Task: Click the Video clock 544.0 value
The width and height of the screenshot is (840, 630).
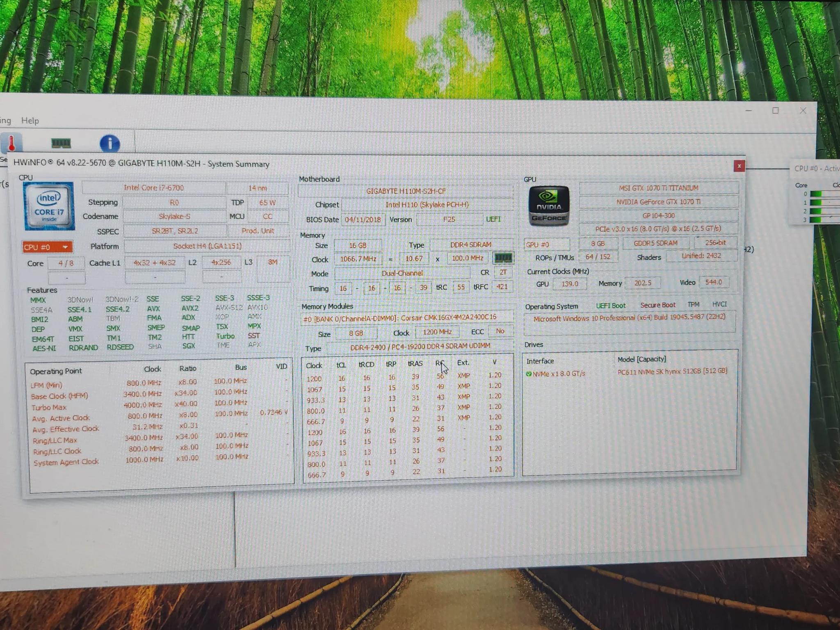Action: coord(713,282)
